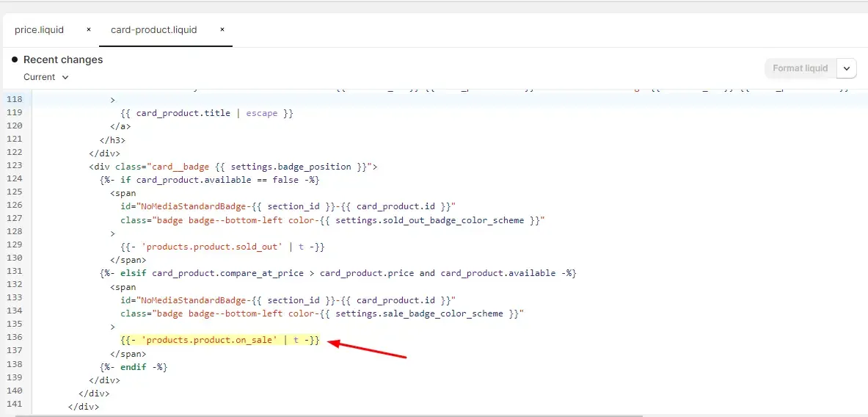Click the horizontal scrollbar at the bottom
This screenshot has height=417, width=868.
coord(328,415)
